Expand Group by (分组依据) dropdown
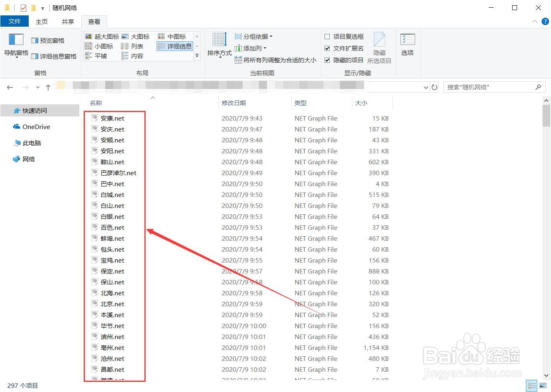Screen dimensions: 551x392 tap(254, 36)
